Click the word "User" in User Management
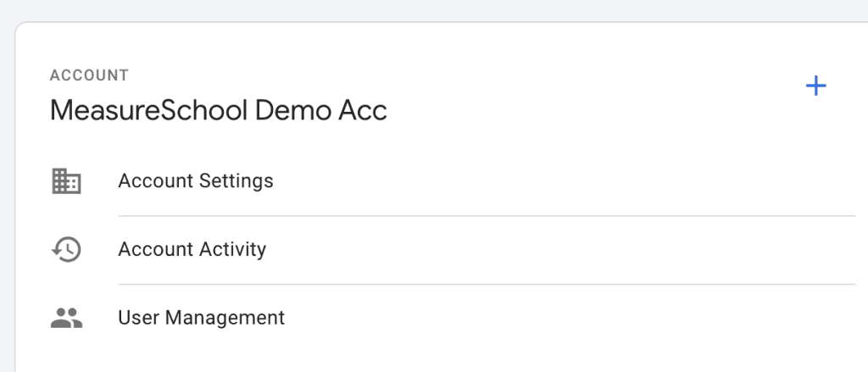The height and width of the screenshot is (372, 868). coord(137,318)
